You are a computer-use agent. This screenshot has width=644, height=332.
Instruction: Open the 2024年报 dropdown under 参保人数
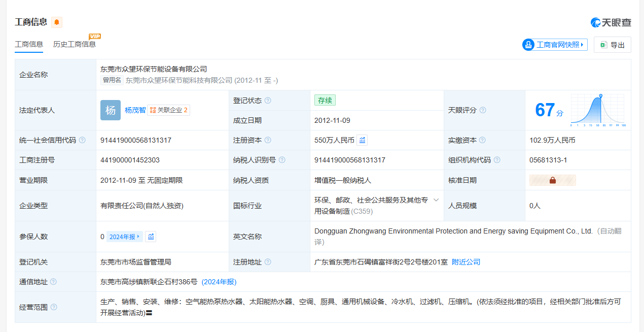124,237
